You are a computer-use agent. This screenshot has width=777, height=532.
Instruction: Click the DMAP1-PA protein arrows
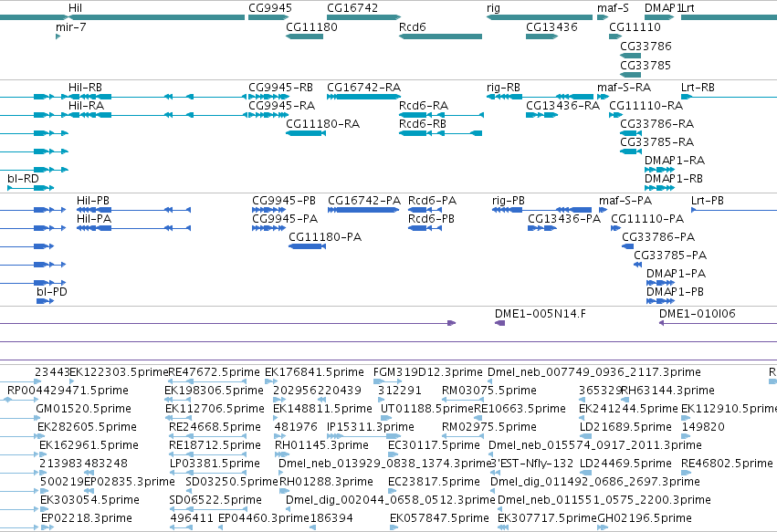click(660, 283)
